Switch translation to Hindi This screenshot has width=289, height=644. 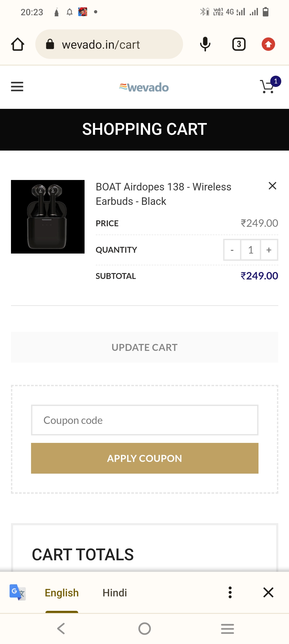click(x=115, y=593)
